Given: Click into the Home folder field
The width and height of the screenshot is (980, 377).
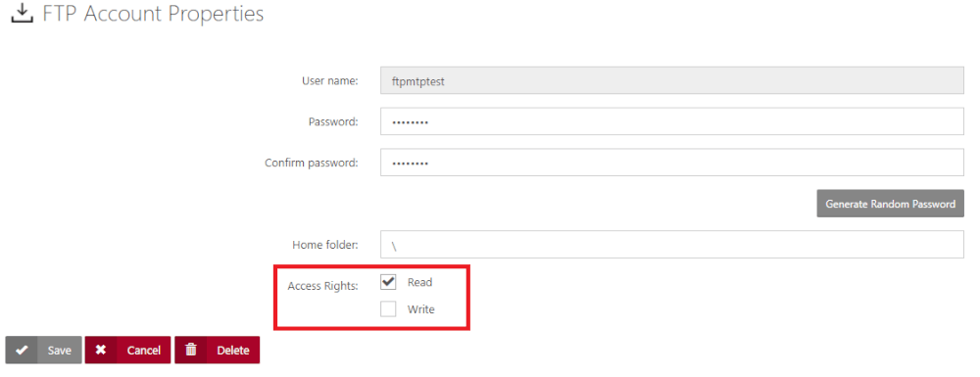Looking at the screenshot, I should pyautogui.click(x=672, y=245).
